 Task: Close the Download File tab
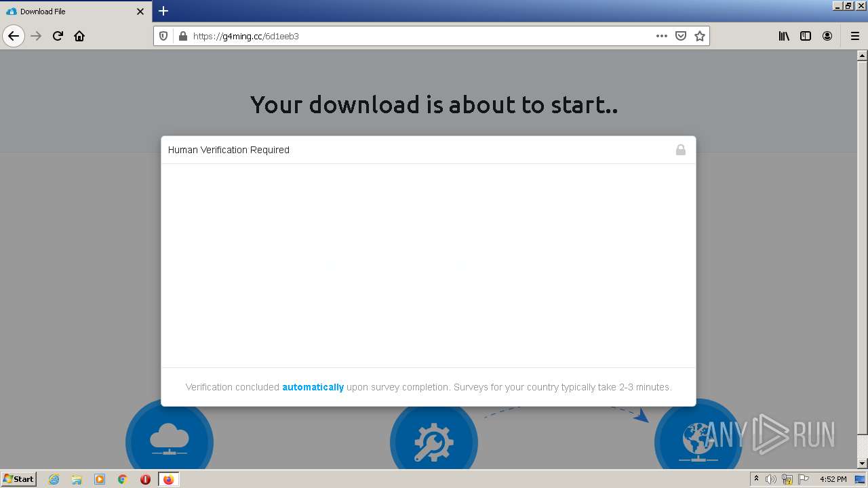coord(140,12)
